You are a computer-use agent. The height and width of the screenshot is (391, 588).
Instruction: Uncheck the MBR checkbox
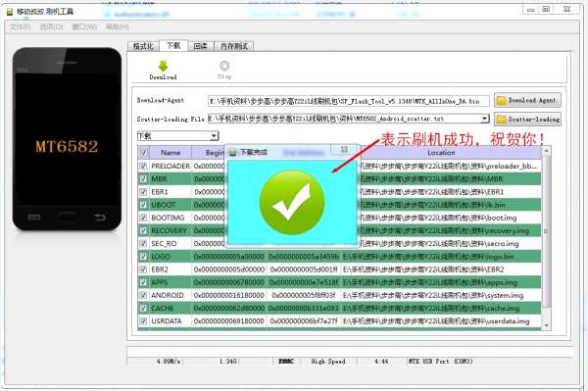pyautogui.click(x=143, y=178)
